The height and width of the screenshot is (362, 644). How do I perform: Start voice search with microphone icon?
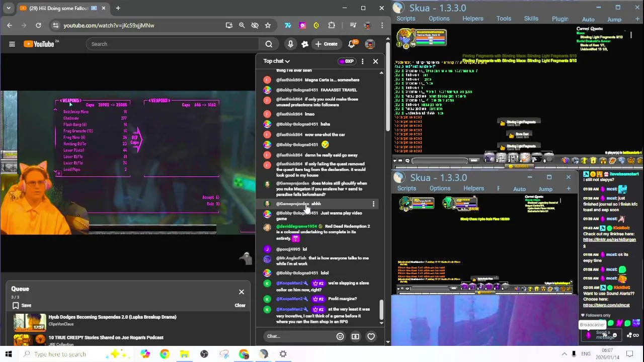point(290,44)
